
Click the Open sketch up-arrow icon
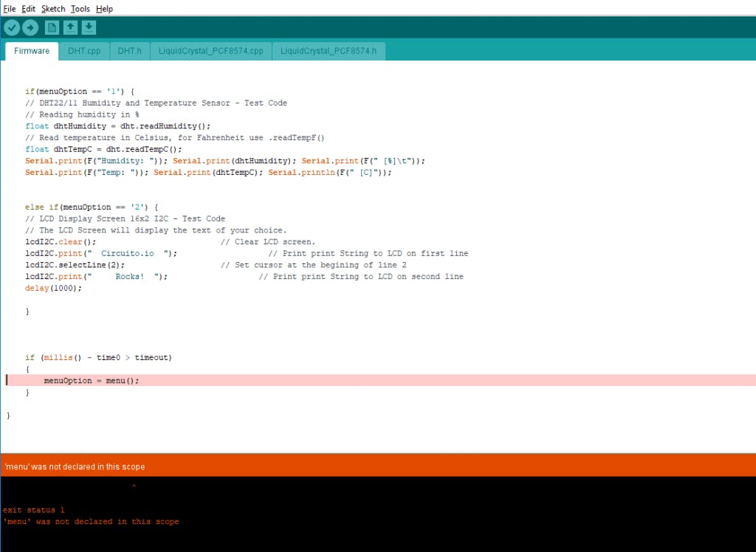[x=70, y=28]
